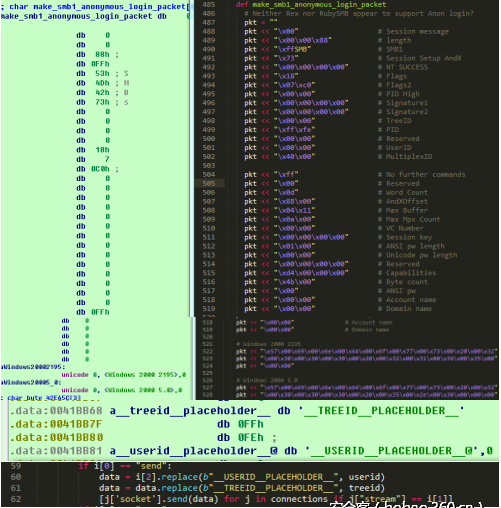Select the Capabilities comment on line 515

pos(411,273)
